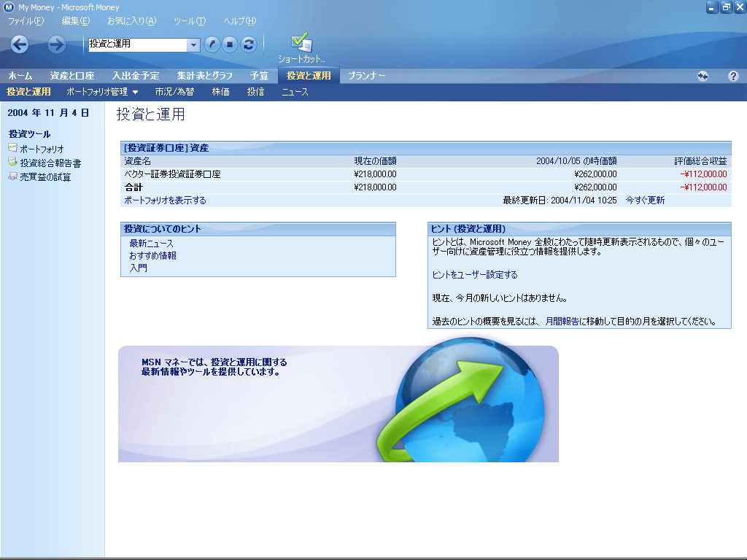Click the ヒントをユーザー設定する link
The height and width of the screenshot is (560, 747).
tap(474, 275)
